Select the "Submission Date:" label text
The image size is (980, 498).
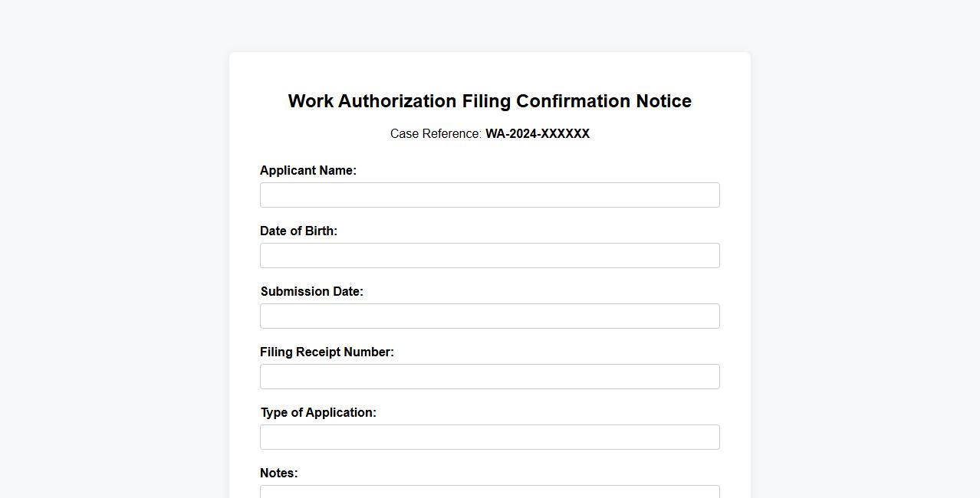pos(311,292)
